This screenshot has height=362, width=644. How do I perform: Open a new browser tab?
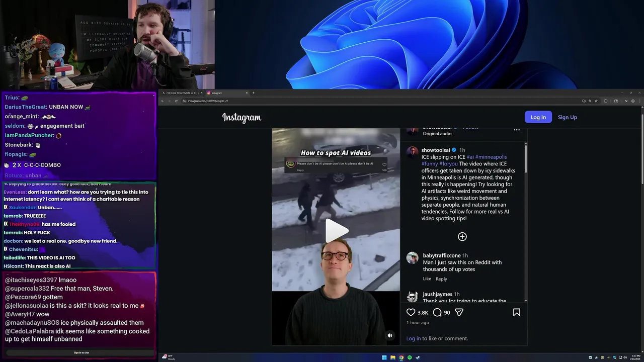[x=254, y=93]
